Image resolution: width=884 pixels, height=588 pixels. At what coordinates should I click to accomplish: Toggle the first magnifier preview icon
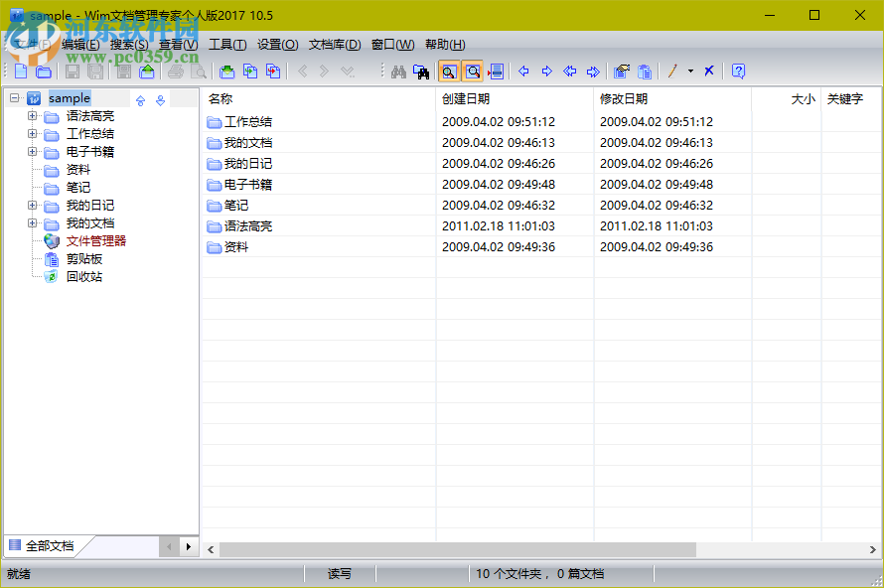448,71
